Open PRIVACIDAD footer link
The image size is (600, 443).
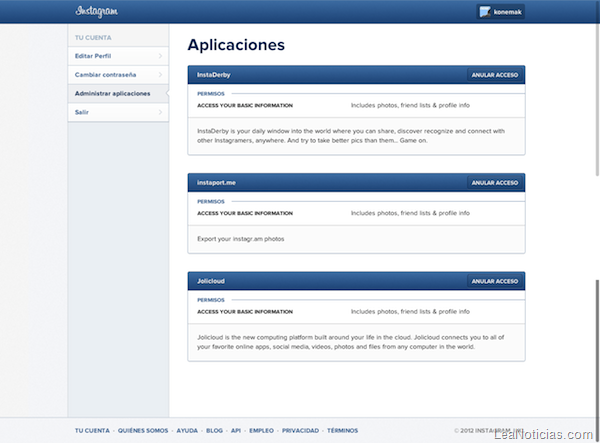(300, 430)
